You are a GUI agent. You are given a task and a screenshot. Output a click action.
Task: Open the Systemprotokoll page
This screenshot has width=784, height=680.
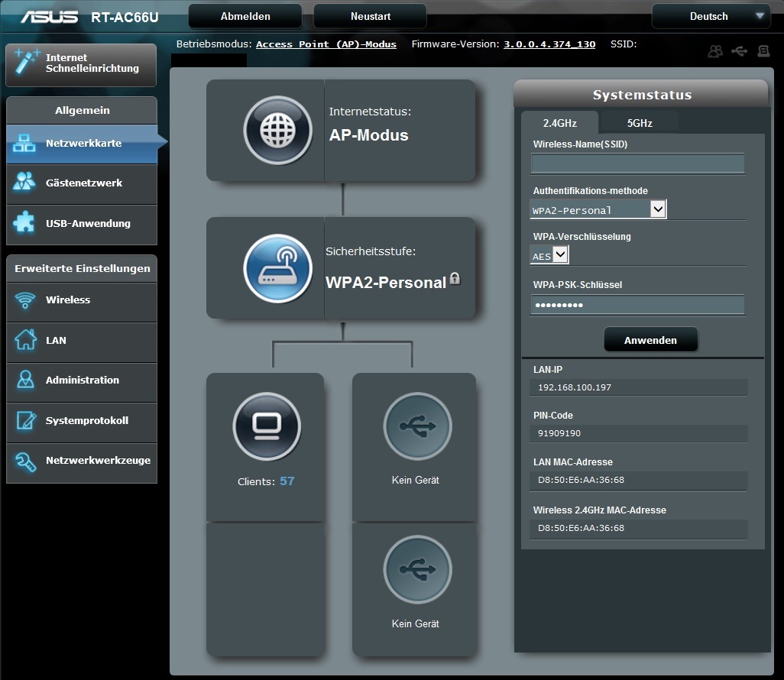(x=82, y=422)
